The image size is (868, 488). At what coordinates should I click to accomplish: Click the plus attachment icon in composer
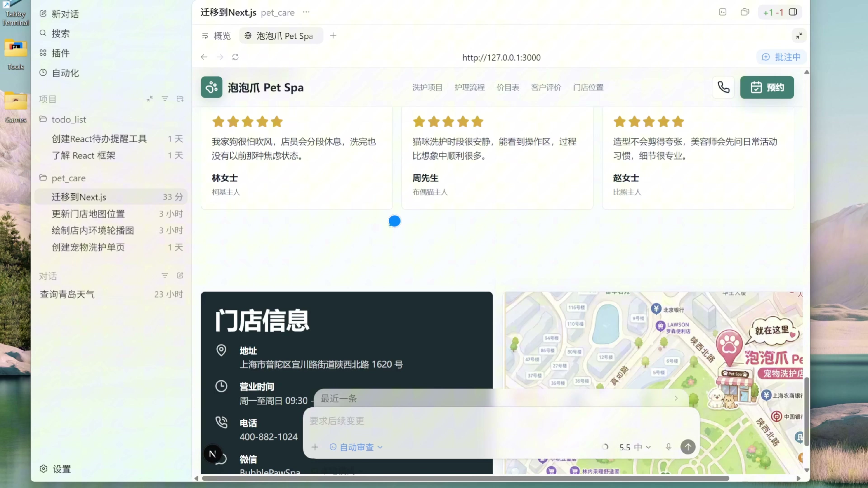(315, 447)
